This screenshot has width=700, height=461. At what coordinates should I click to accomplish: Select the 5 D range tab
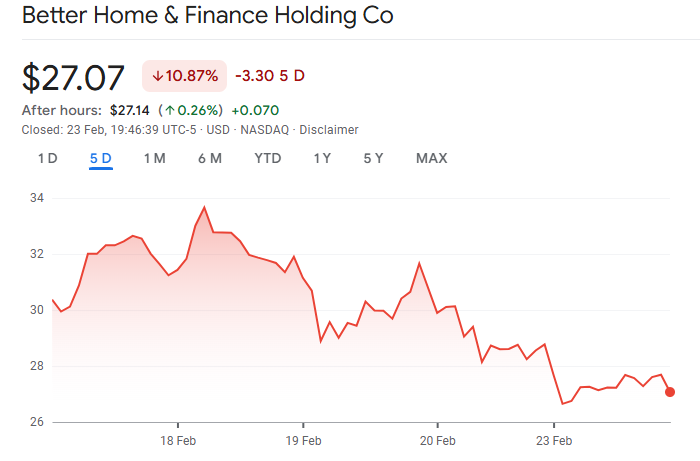[100, 158]
